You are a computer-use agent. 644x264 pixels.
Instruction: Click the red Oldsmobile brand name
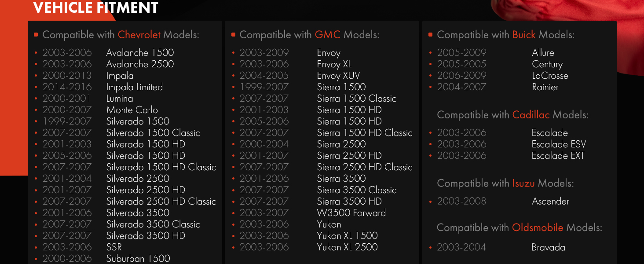(538, 228)
